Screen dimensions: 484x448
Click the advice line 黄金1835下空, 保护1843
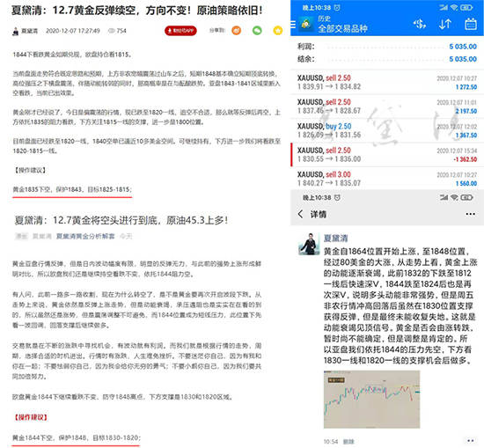(72, 189)
